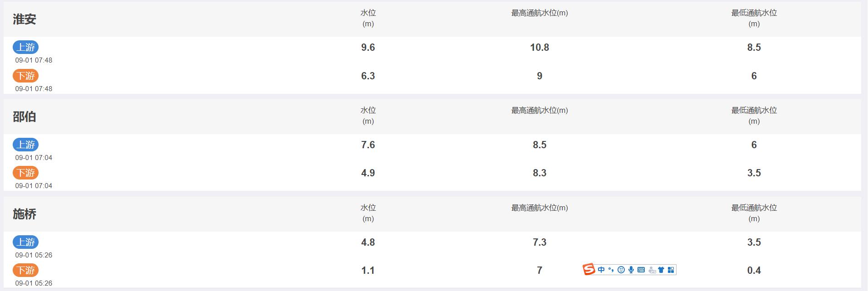Image resolution: width=868 pixels, height=291 pixels.
Task: Select the 邵伯 上游 badge
Action: (25, 145)
